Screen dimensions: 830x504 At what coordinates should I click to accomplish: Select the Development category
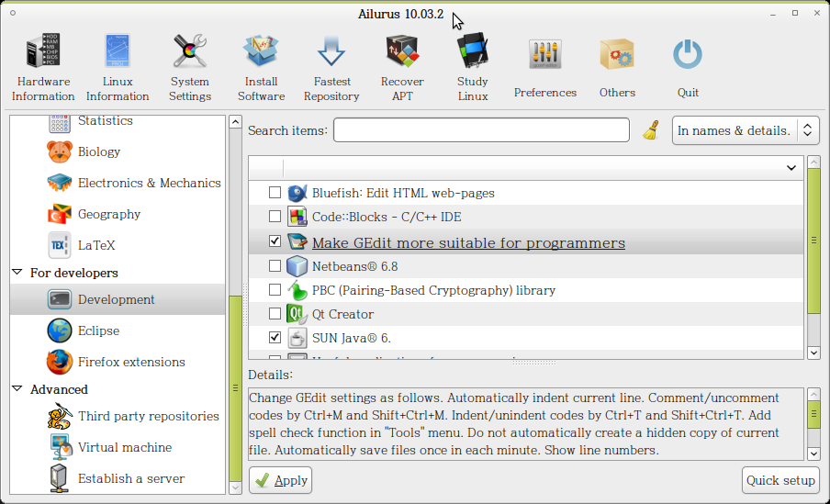coord(118,299)
